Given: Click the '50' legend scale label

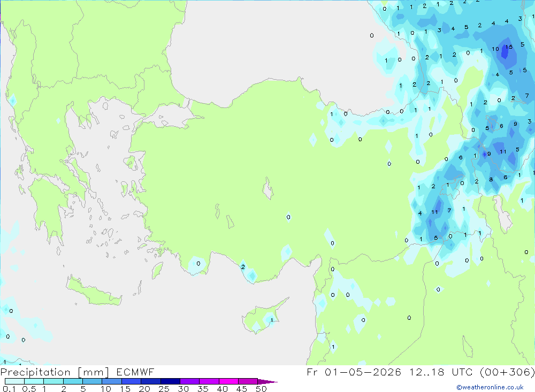Looking at the screenshot, I should pos(261,389).
